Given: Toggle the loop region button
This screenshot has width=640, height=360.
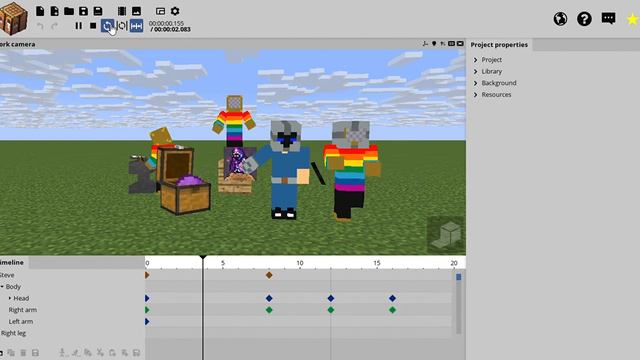Looking at the screenshot, I should click(122, 26).
